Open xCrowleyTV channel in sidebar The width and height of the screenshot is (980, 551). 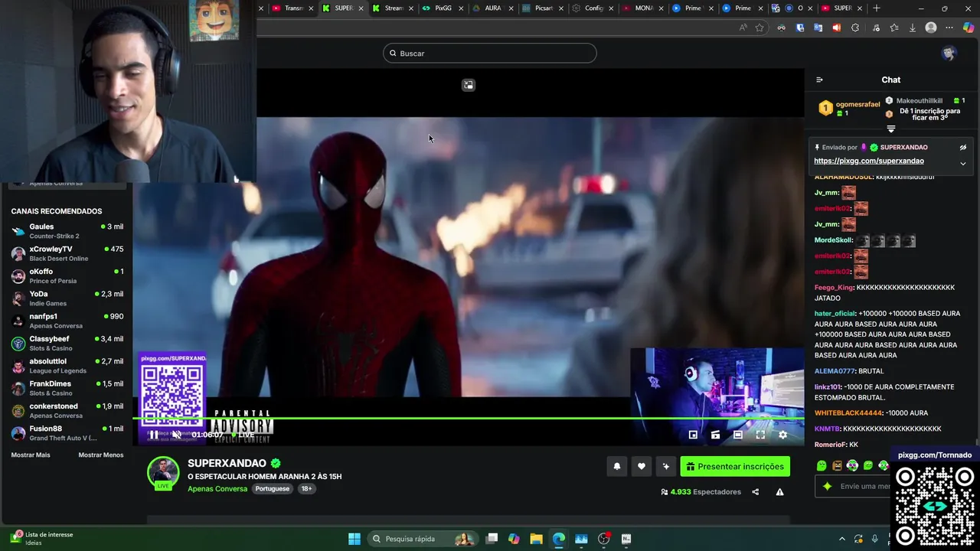click(67, 253)
